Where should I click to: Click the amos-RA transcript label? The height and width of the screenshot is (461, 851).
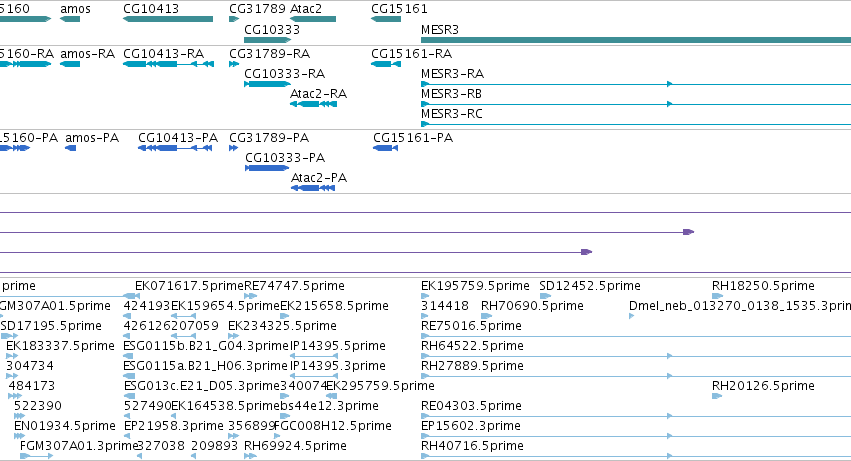point(87,54)
